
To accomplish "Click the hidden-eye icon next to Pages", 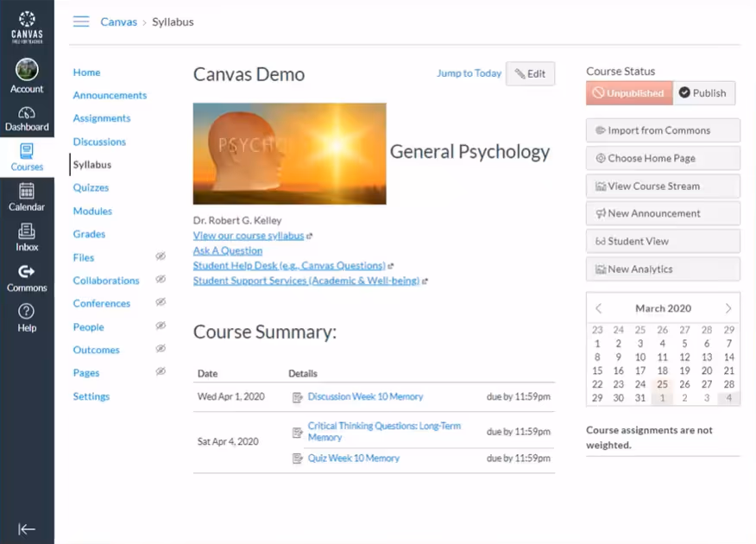I will pyautogui.click(x=161, y=371).
